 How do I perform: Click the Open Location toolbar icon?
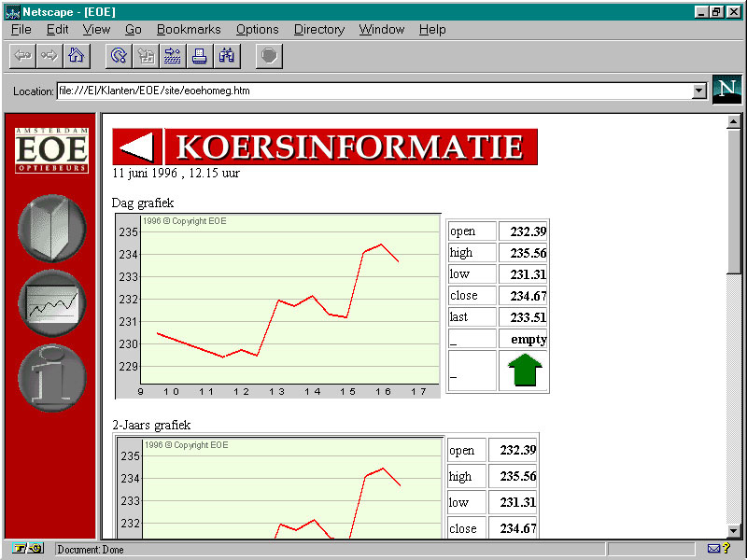[173, 56]
